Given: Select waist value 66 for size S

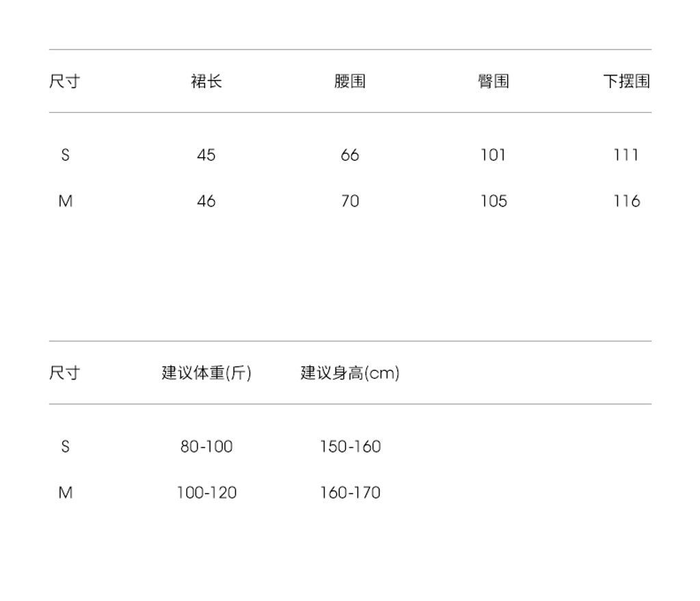Looking at the screenshot, I should click(349, 155).
